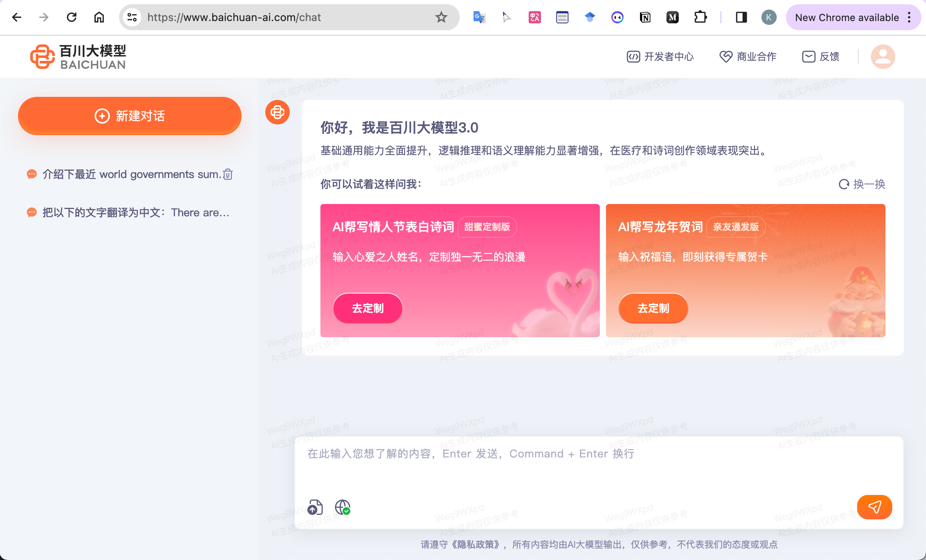Click New Chrome available update button
Viewport: 926px width, 560px height.
847,17
